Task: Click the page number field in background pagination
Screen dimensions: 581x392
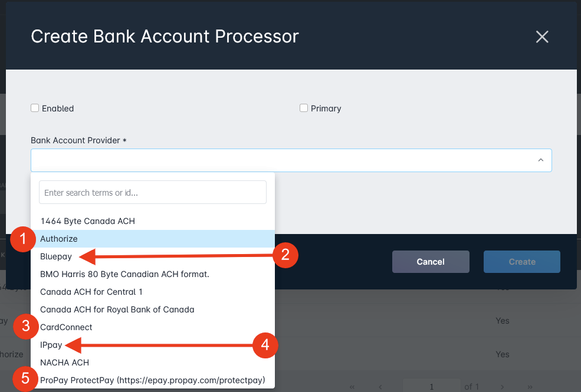Action: (x=432, y=387)
